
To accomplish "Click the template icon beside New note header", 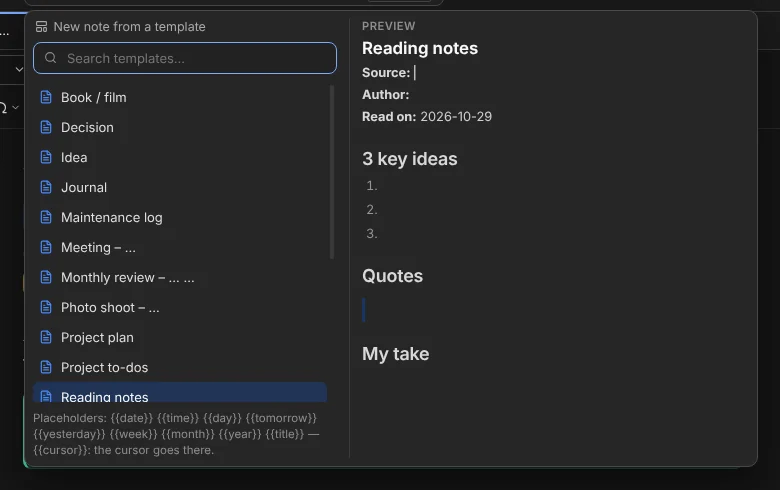I will pos(42,27).
